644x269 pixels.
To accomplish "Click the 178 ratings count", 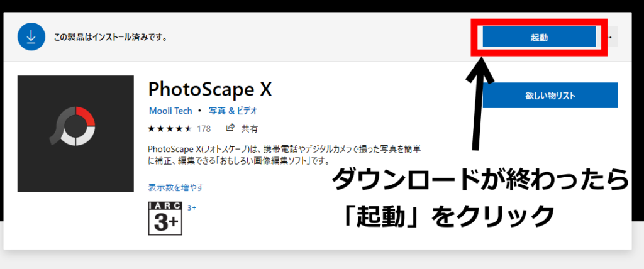I will point(203,129).
